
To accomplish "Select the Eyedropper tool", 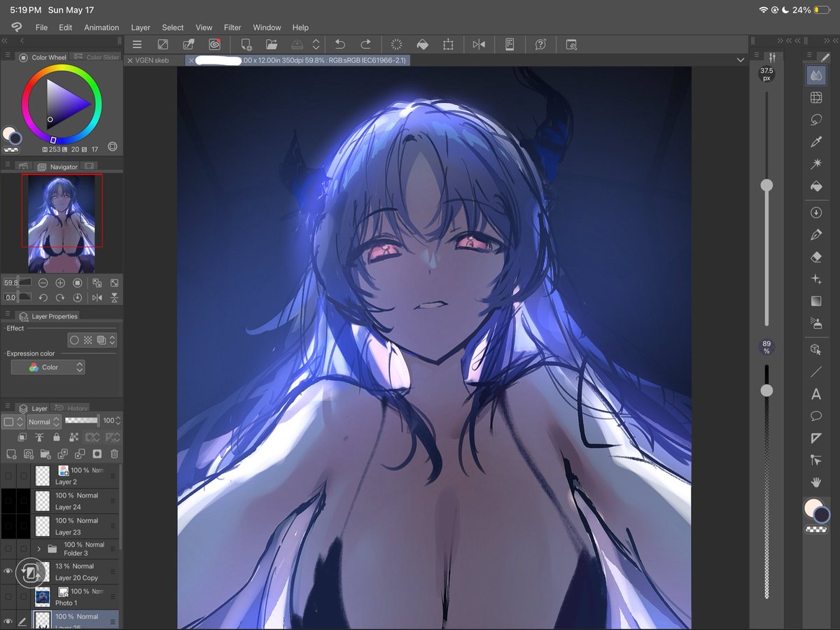I will tap(815, 143).
